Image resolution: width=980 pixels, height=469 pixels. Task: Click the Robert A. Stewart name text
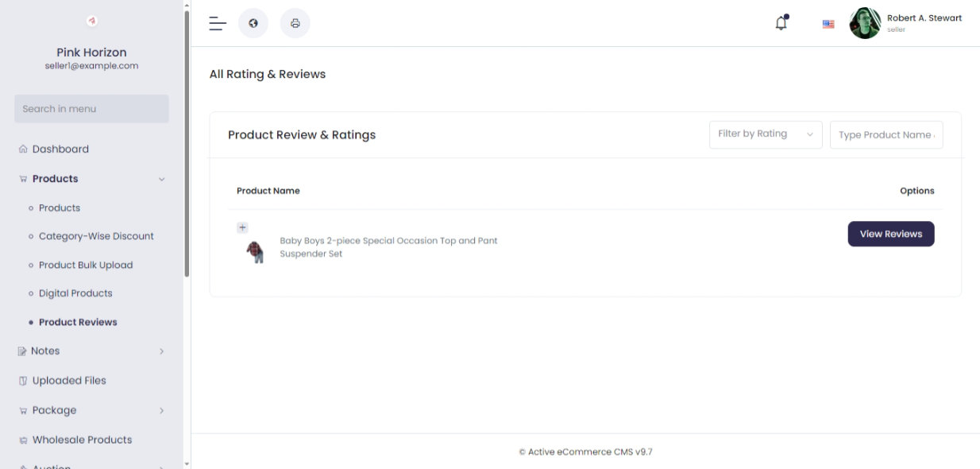point(924,17)
